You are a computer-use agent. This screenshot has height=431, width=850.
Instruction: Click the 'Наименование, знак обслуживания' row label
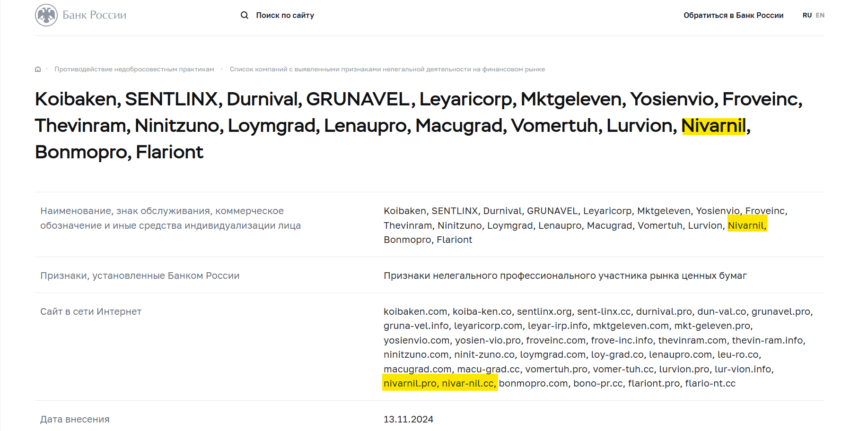click(x=170, y=218)
